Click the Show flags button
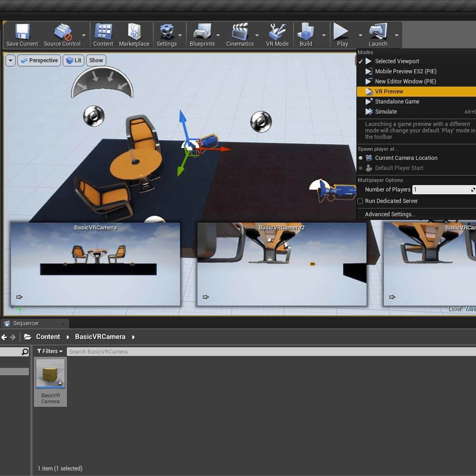This screenshot has width=476, height=476. (x=96, y=60)
